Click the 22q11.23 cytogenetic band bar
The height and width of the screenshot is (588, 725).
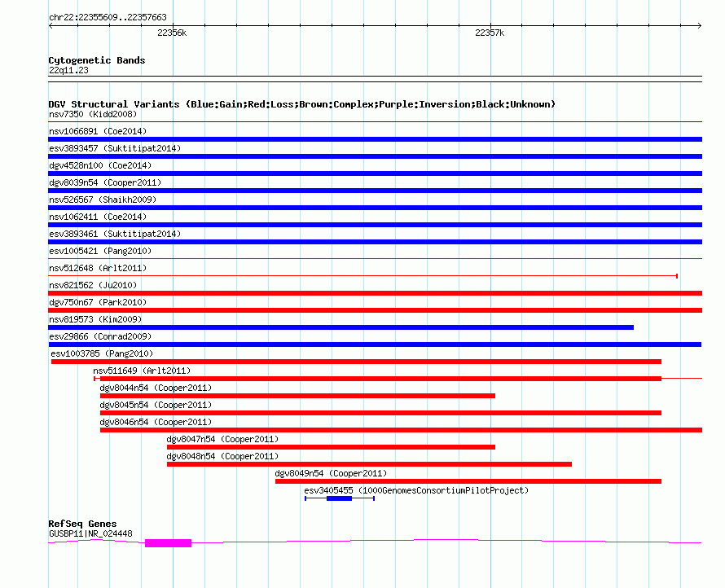click(x=375, y=79)
